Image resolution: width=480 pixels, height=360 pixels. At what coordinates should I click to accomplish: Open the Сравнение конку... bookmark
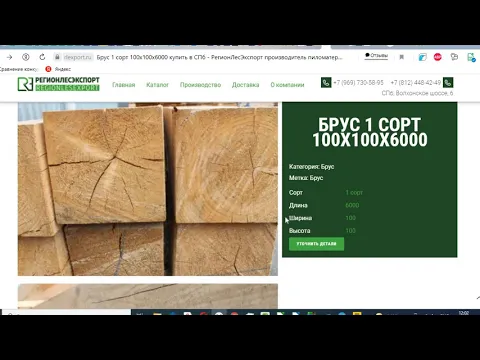[19, 69]
